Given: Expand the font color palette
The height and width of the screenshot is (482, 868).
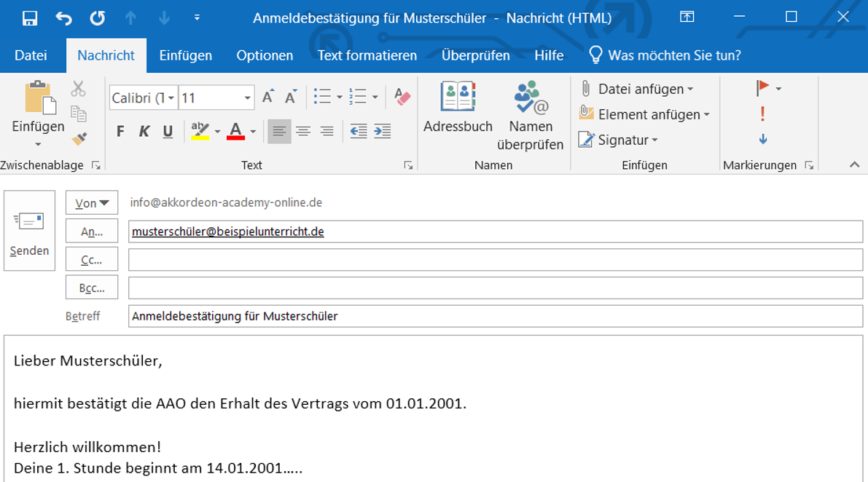Looking at the screenshot, I should pyautogui.click(x=253, y=132).
